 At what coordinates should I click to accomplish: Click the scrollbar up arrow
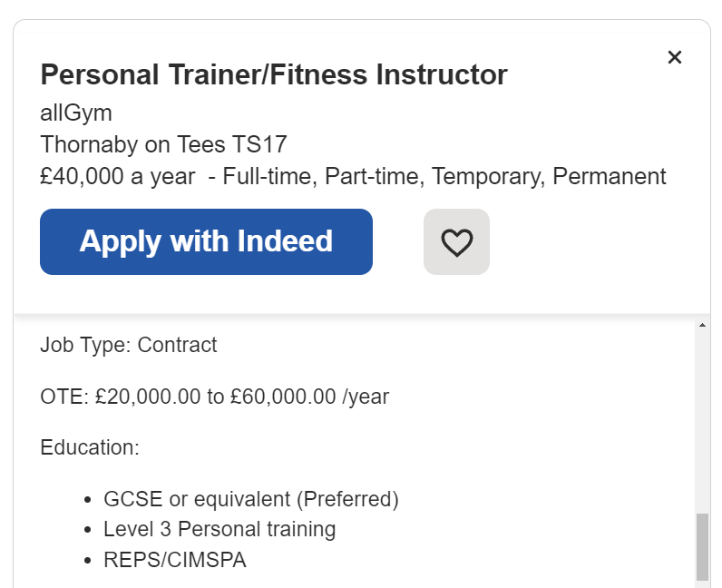point(702,325)
